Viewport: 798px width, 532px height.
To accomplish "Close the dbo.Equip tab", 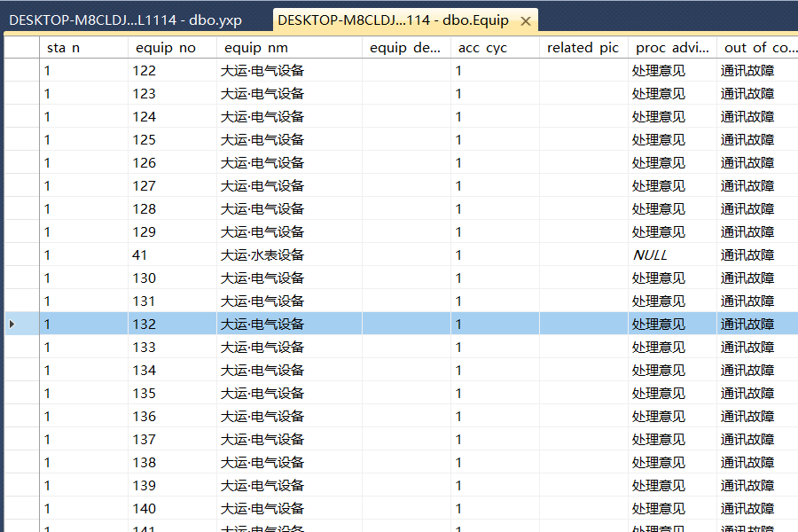I will coord(526,21).
